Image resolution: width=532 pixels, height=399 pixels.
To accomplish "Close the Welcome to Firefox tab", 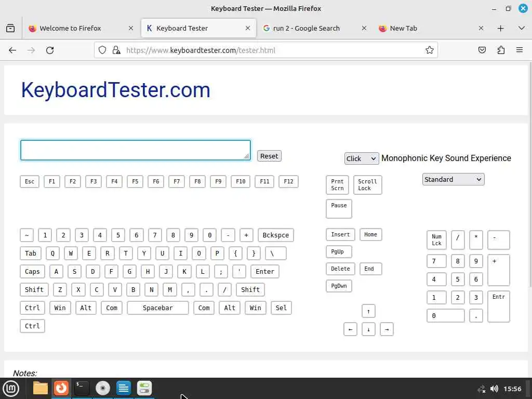I will (131, 28).
